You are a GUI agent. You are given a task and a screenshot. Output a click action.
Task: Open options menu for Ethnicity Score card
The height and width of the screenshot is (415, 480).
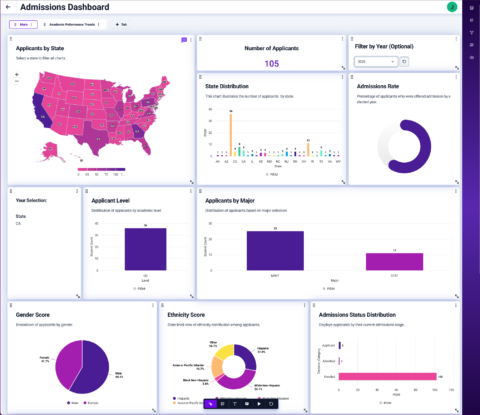coord(304,305)
